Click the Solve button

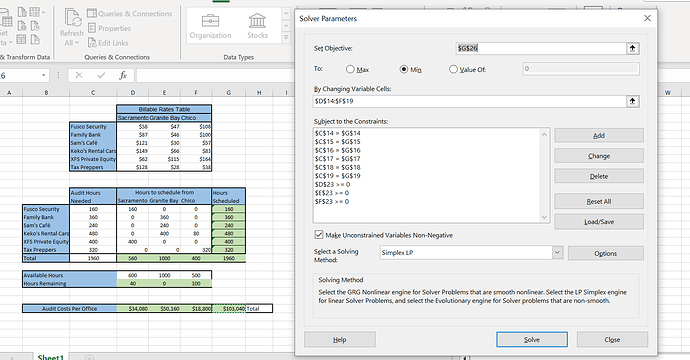tap(532, 339)
